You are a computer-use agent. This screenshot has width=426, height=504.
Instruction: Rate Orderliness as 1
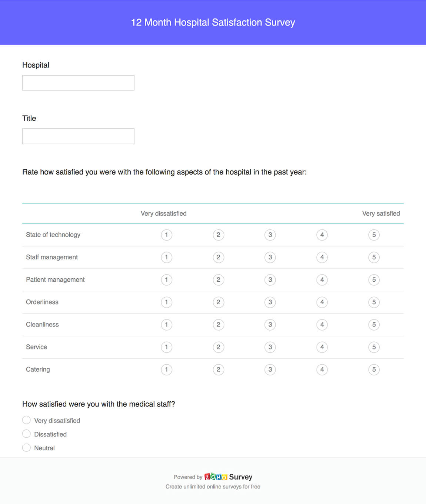pyautogui.click(x=167, y=302)
